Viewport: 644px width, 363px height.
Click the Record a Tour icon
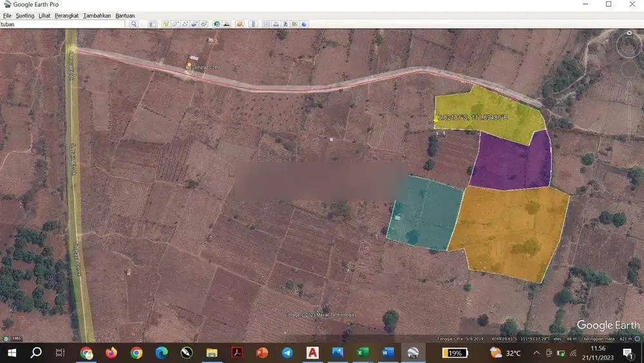tap(204, 24)
